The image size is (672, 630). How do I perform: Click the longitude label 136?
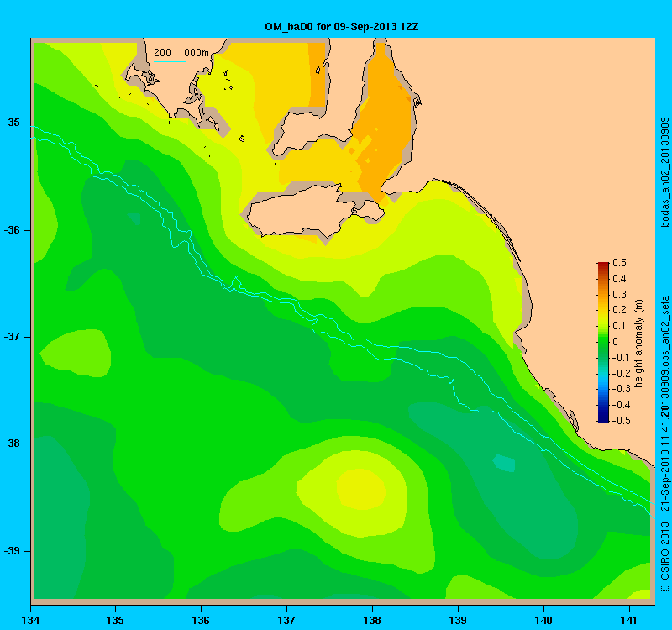pos(201,620)
